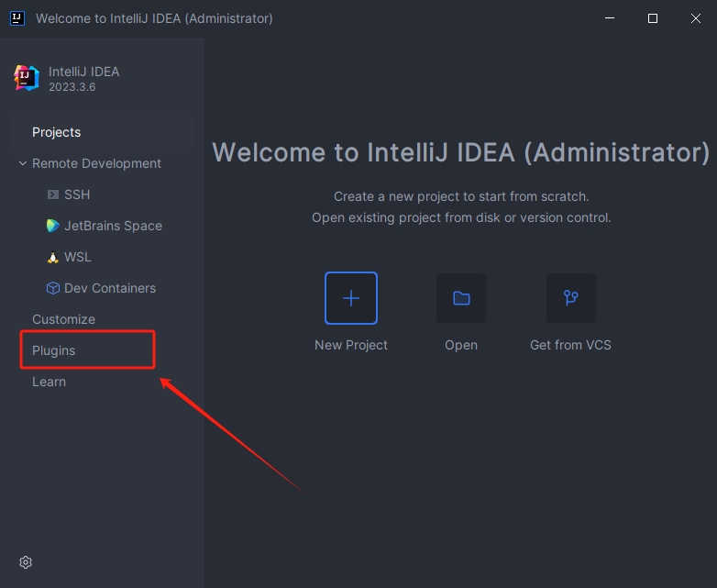Image resolution: width=717 pixels, height=588 pixels.
Task: Open settings via the gear icon
Action: click(26, 562)
